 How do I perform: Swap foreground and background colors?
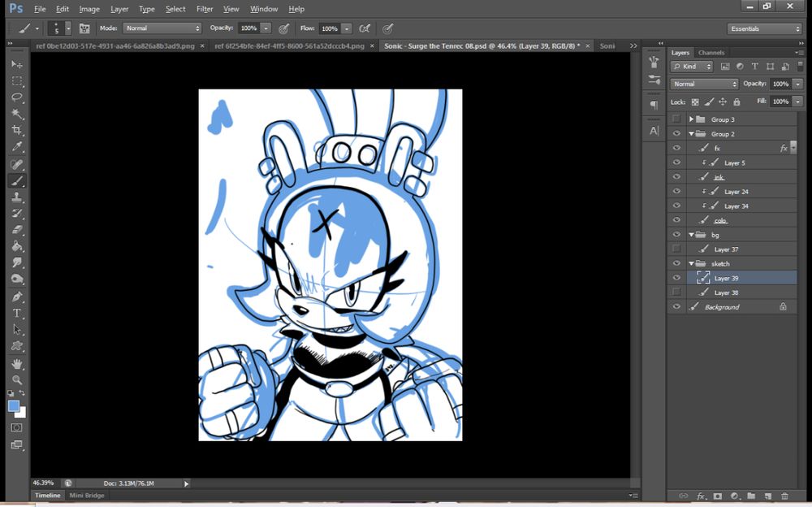(x=22, y=393)
